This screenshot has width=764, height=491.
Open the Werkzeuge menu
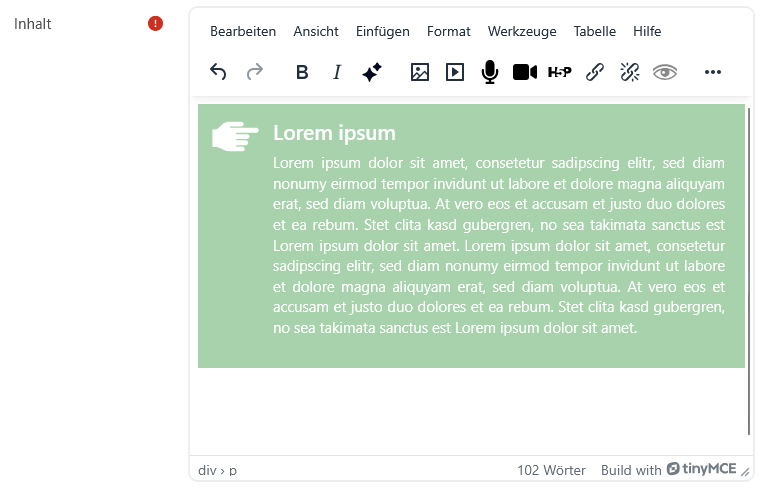pyautogui.click(x=522, y=31)
